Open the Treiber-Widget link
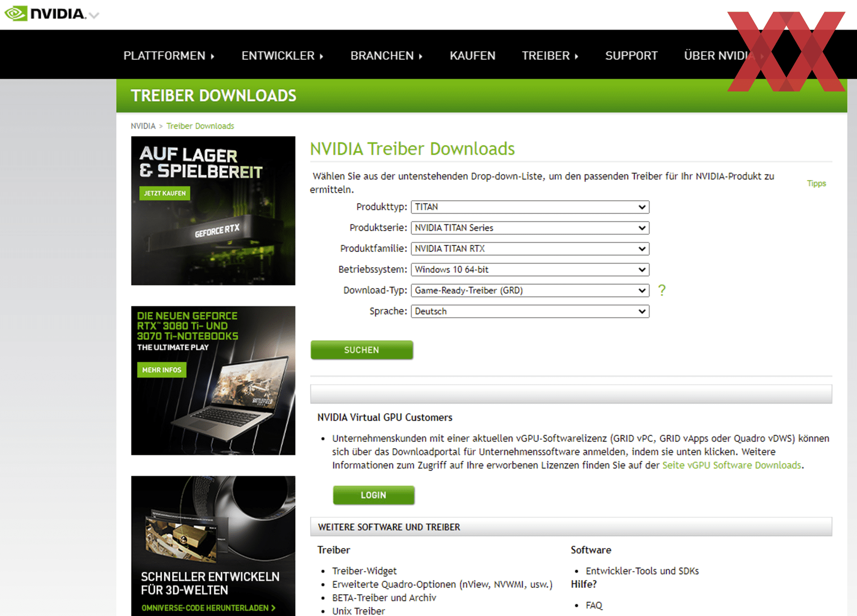 click(x=364, y=571)
